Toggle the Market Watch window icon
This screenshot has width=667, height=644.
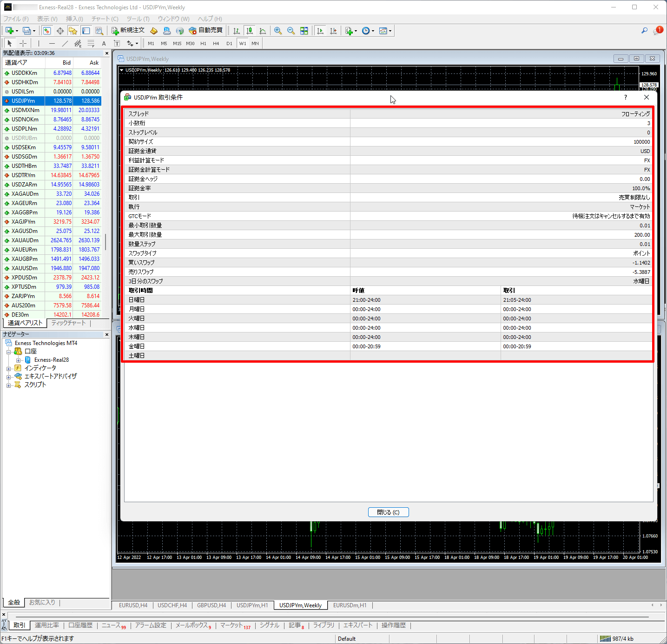tap(47, 31)
